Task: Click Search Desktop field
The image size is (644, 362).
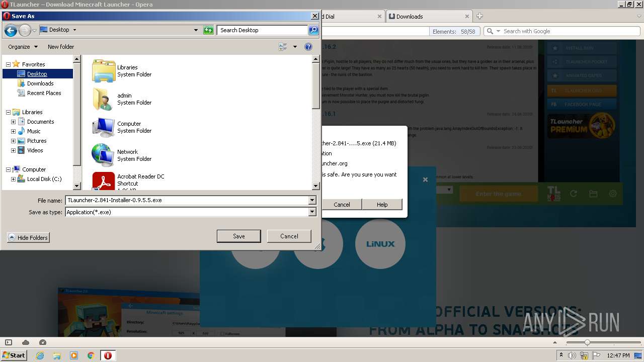Action: click(263, 30)
